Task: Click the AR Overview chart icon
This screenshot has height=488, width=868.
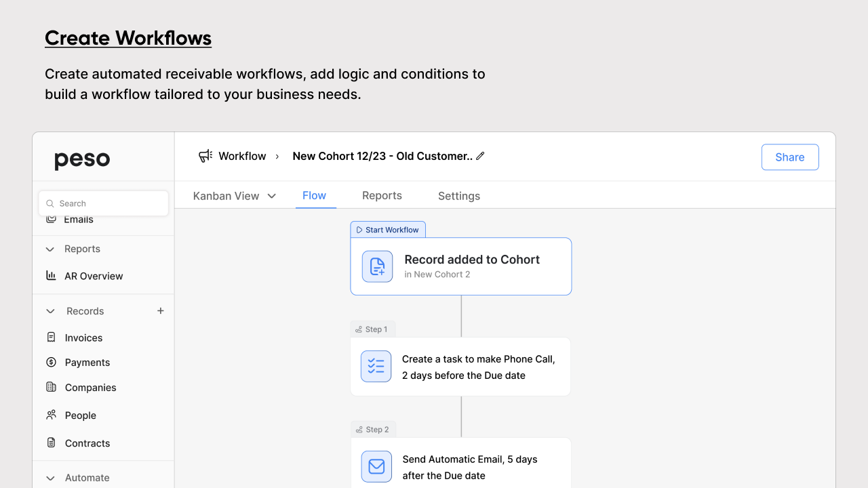Action: pyautogui.click(x=51, y=276)
